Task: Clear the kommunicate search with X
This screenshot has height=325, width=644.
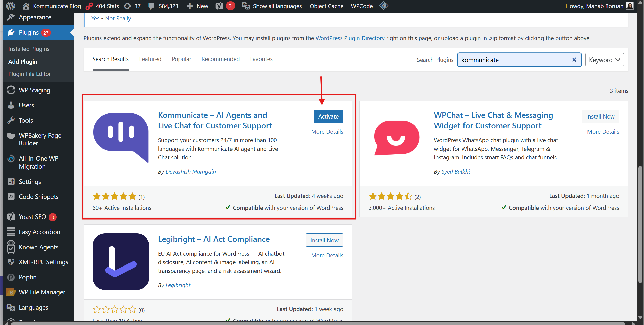Action: point(574,60)
